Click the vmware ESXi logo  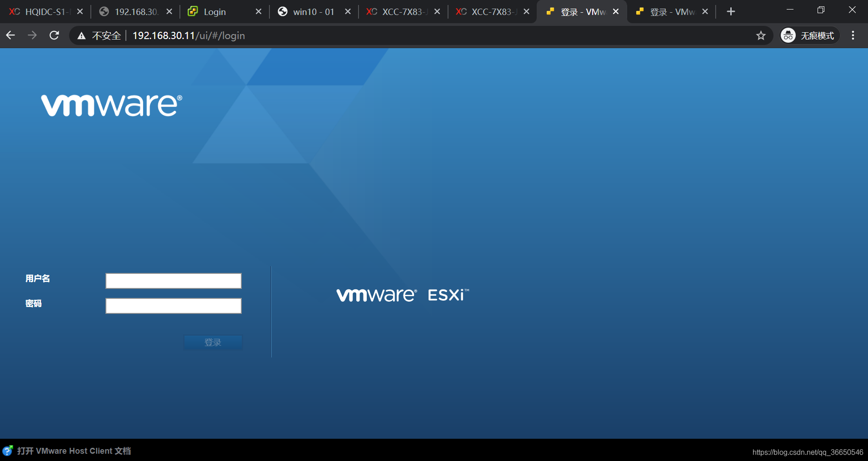[x=403, y=295]
